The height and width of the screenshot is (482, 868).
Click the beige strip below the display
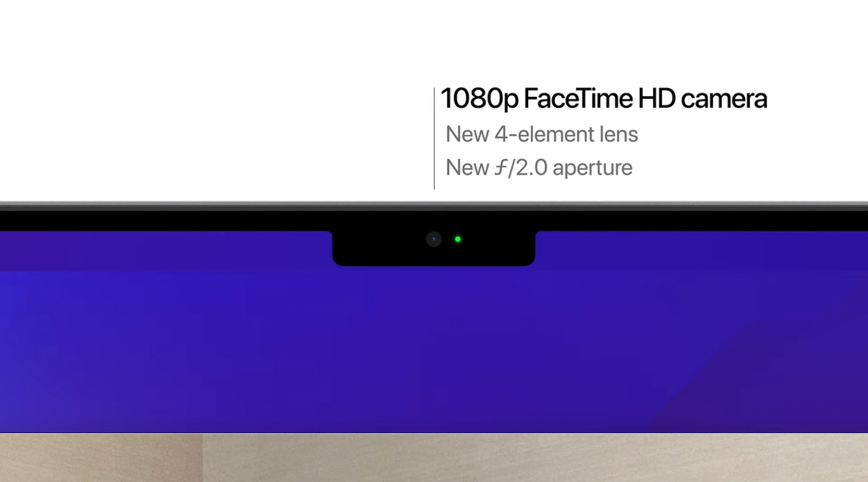point(534,457)
